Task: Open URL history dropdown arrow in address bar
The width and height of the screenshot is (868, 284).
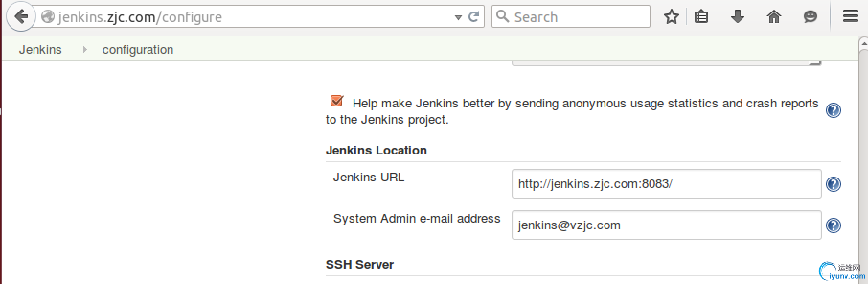Action: (458, 18)
